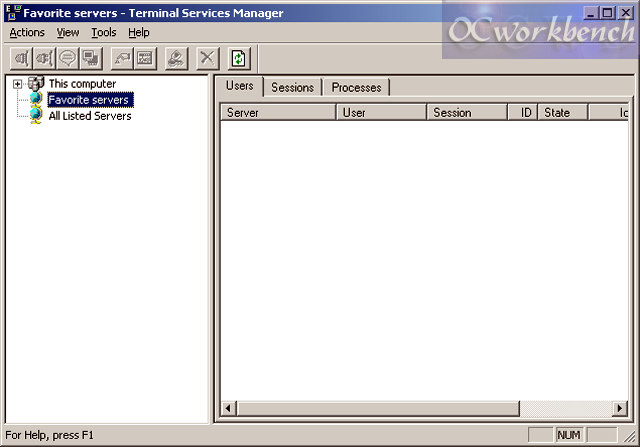Click the Reset session toolbar icon
Screen dimensions: 640x447
point(122,58)
